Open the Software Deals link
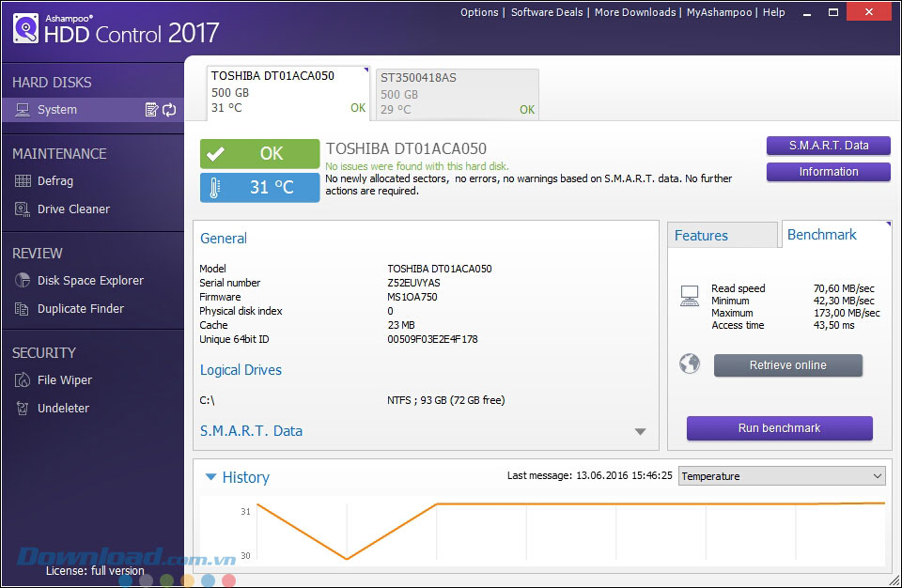Screen dimensions: 902x588 coord(548,12)
